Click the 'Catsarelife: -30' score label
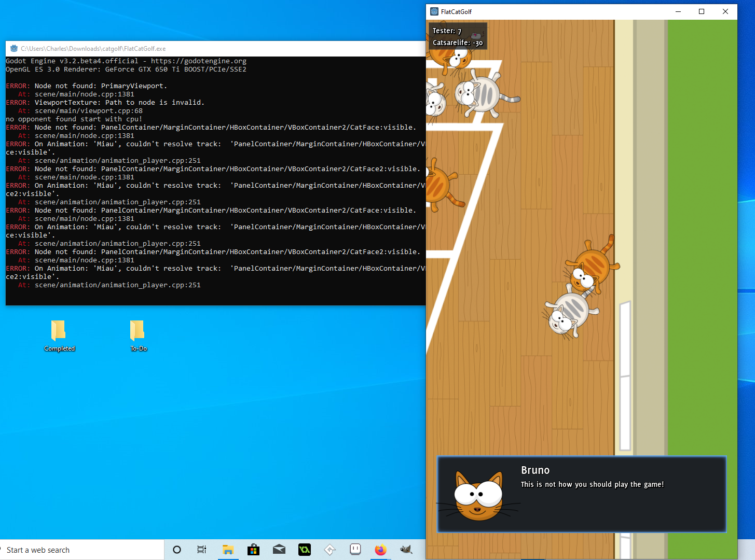This screenshot has width=755, height=560. click(458, 43)
